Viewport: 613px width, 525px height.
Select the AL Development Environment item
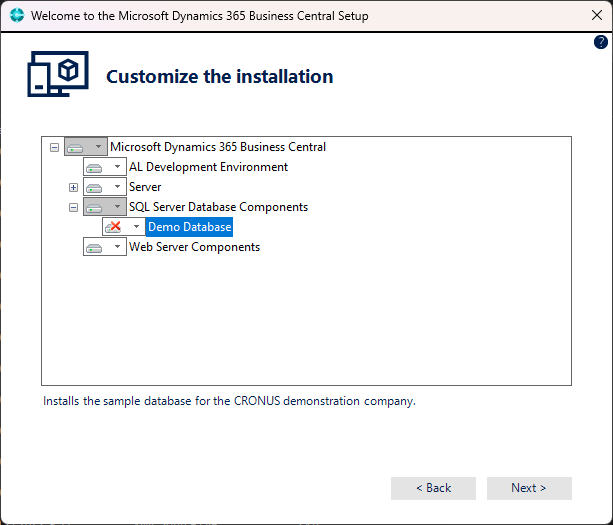pos(208,167)
